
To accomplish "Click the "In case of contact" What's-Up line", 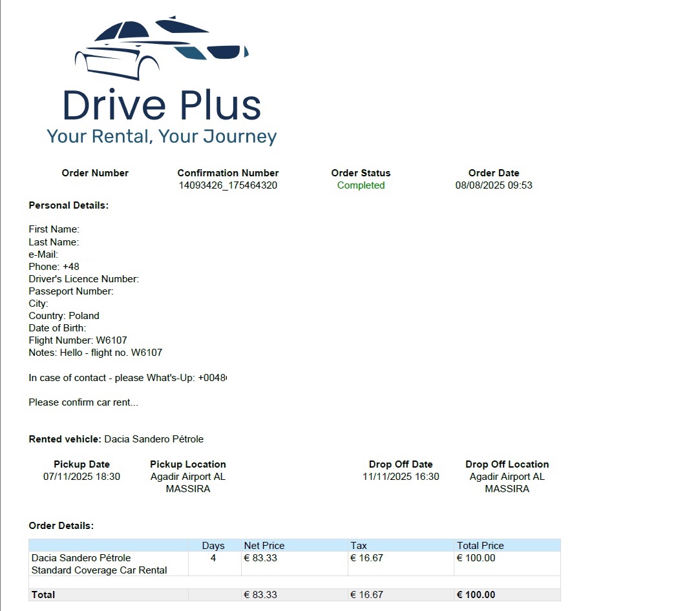I will pyautogui.click(x=128, y=378).
